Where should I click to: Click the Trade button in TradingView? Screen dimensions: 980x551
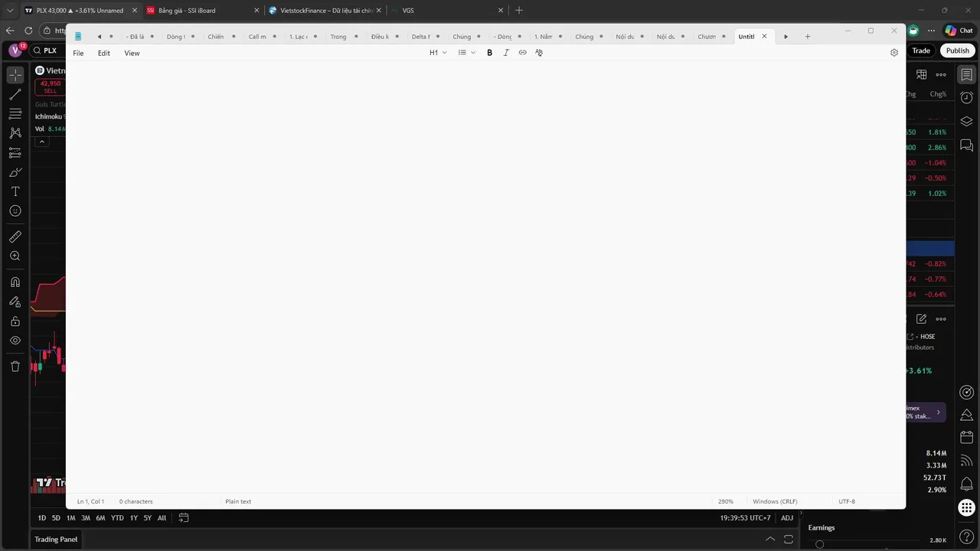coord(921,51)
